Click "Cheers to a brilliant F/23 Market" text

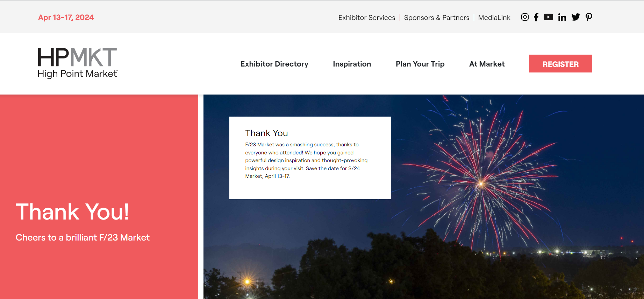tap(83, 238)
